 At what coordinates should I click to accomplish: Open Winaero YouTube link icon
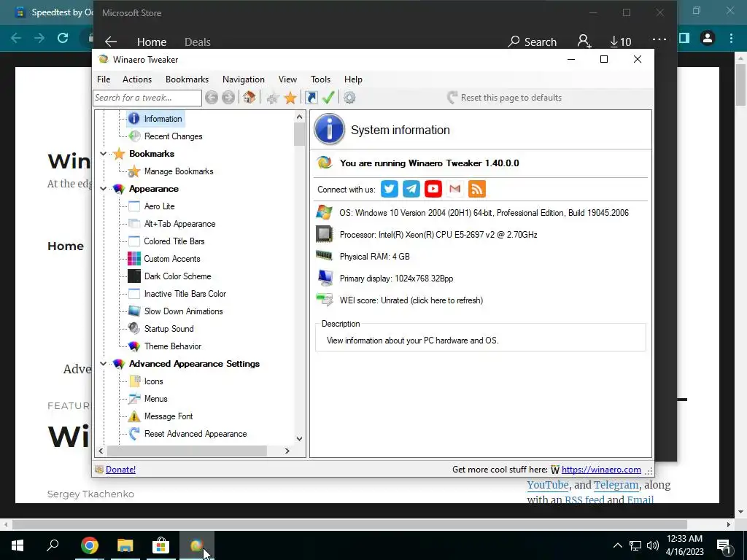pos(433,189)
